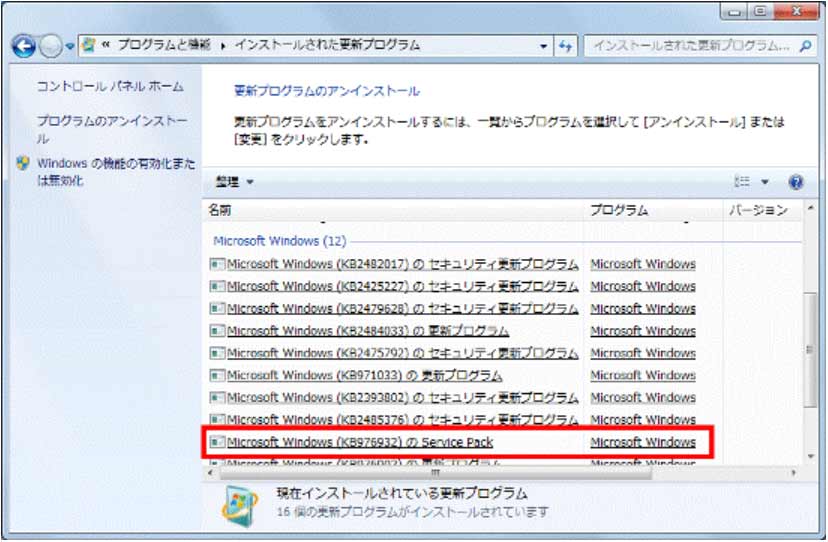This screenshot has height=542, width=828.
Task: Click the greyed Forward navigation arrow
Action: 51,46
